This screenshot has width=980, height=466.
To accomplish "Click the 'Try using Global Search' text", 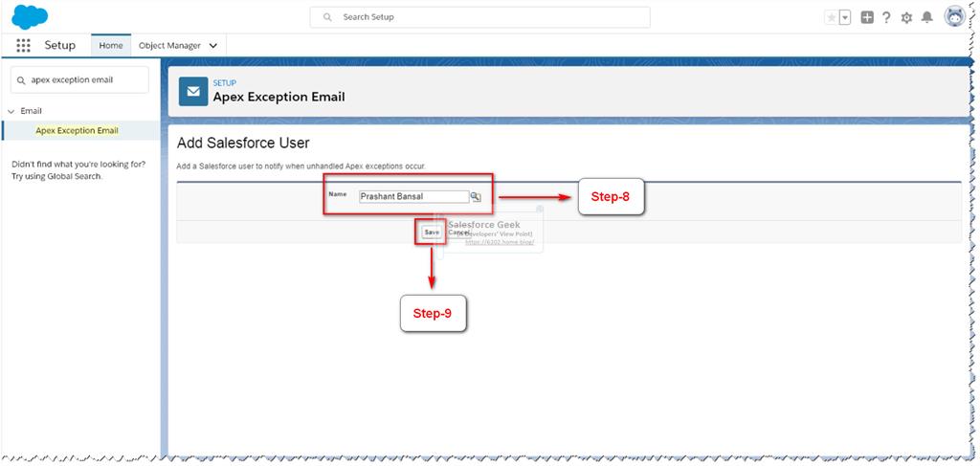I will [x=56, y=176].
